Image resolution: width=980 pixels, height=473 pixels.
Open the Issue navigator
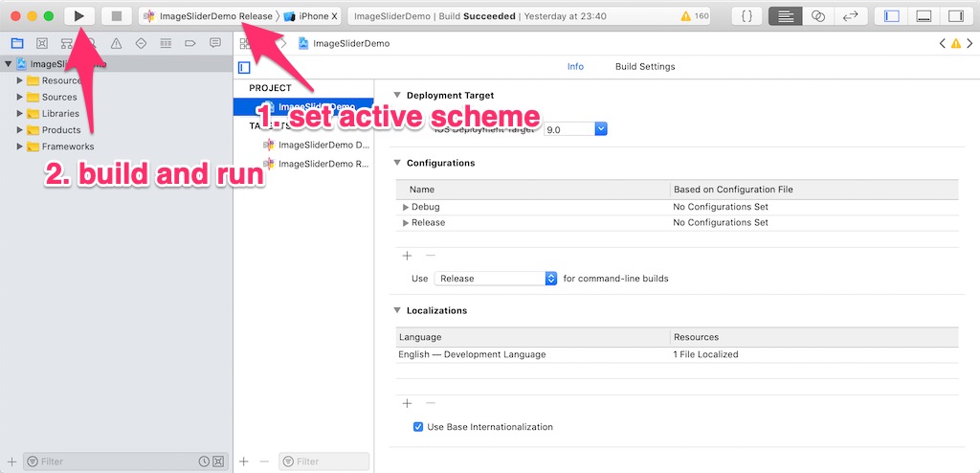click(116, 43)
